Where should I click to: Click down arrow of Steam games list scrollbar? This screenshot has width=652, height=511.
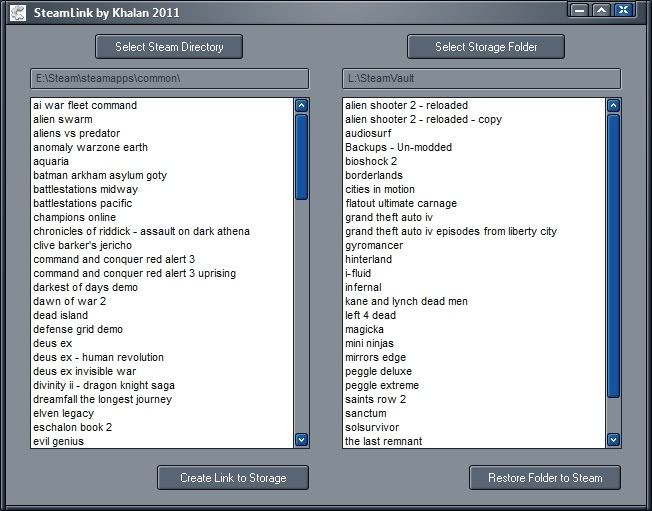coord(301,439)
